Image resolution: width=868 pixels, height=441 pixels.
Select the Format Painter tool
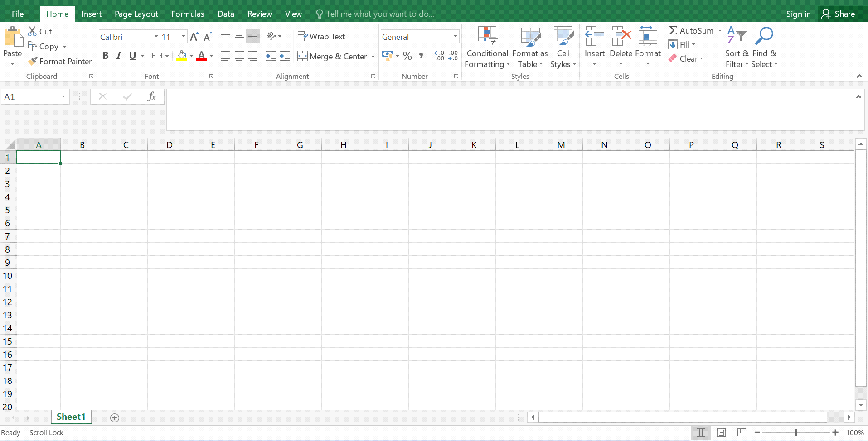(59, 61)
